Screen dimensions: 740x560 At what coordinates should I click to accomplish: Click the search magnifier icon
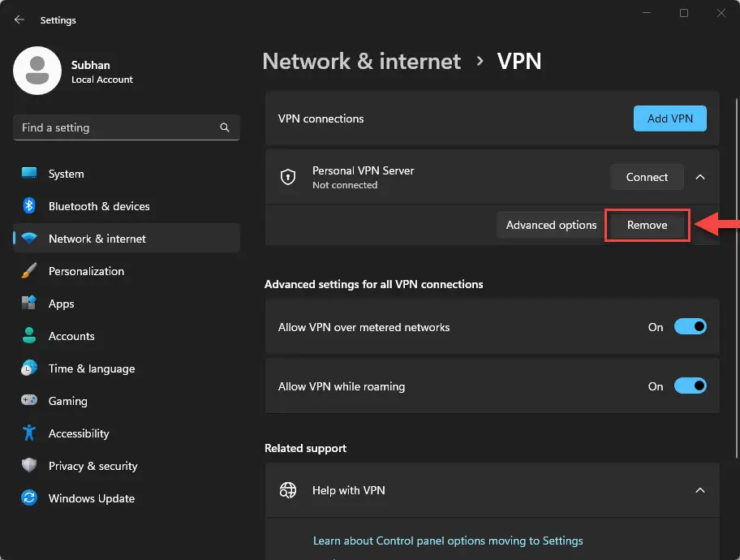pos(225,127)
